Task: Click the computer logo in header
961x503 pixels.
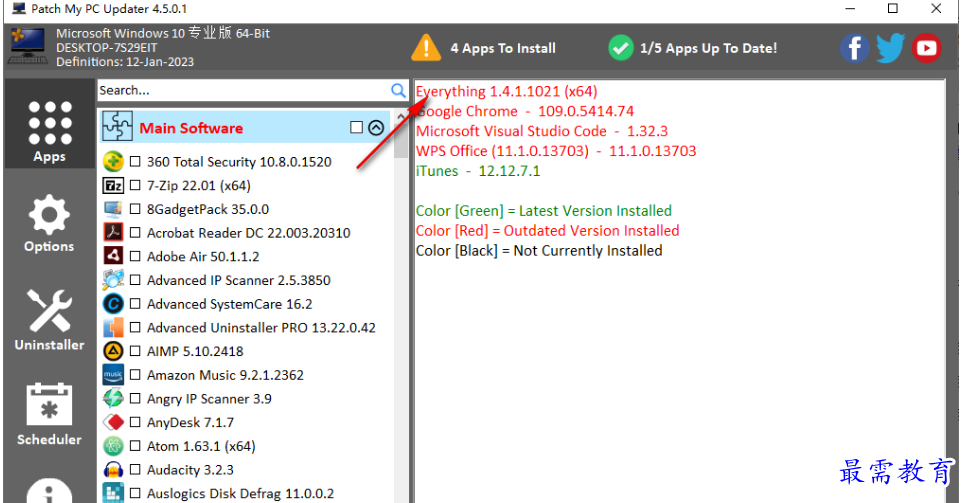Action: 28,47
